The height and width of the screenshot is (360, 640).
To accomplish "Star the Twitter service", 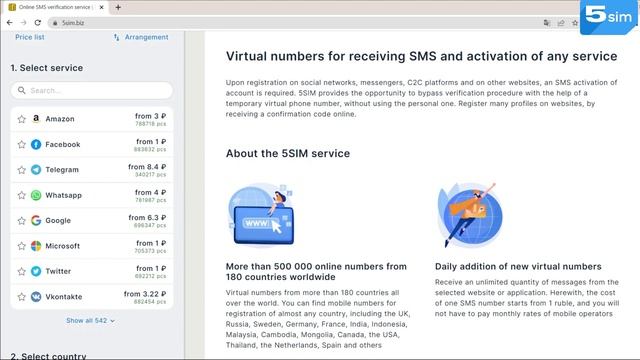I will 22,271.
